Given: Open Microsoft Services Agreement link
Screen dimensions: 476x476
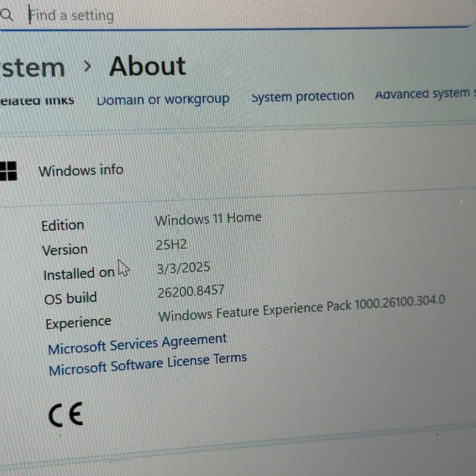Looking at the screenshot, I should click(137, 344).
